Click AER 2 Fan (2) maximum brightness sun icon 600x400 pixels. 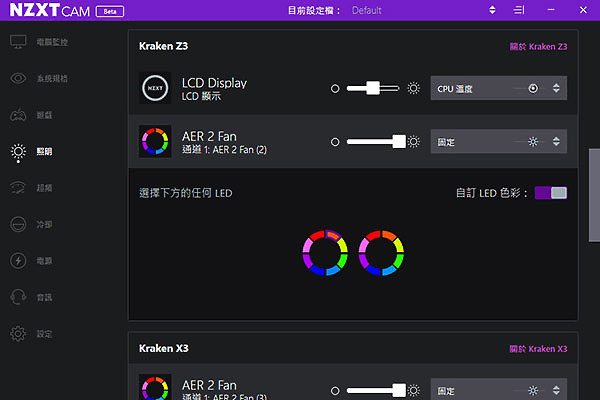(x=413, y=142)
